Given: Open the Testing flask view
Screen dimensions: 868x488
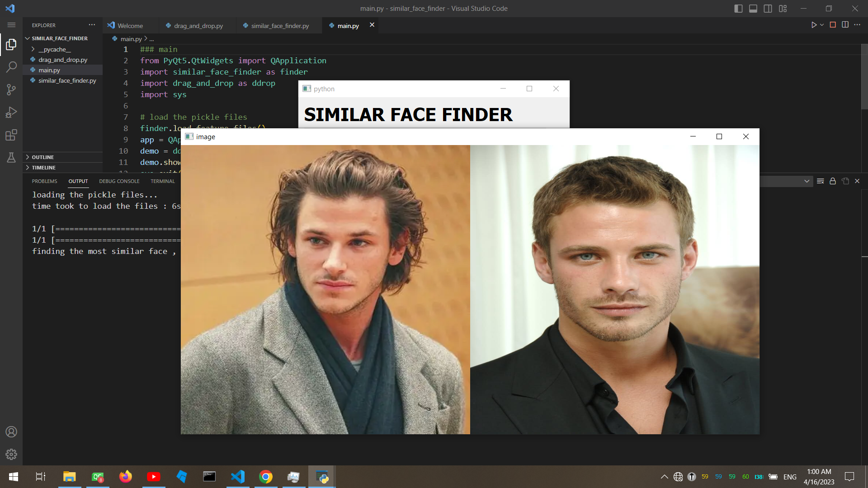Looking at the screenshot, I should [x=11, y=158].
